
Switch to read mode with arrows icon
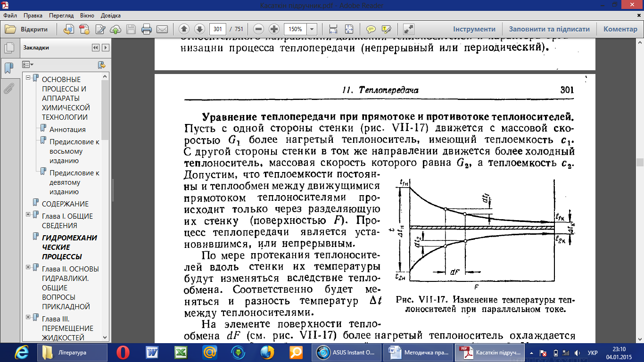coord(409,29)
